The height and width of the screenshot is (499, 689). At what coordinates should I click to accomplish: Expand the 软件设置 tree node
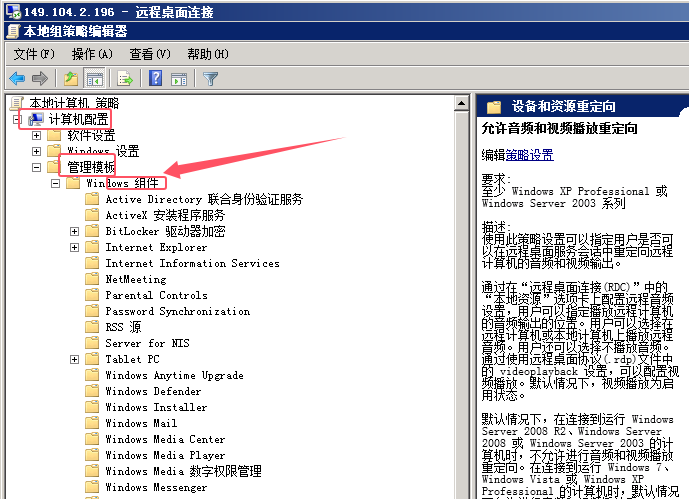[x=37, y=135]
